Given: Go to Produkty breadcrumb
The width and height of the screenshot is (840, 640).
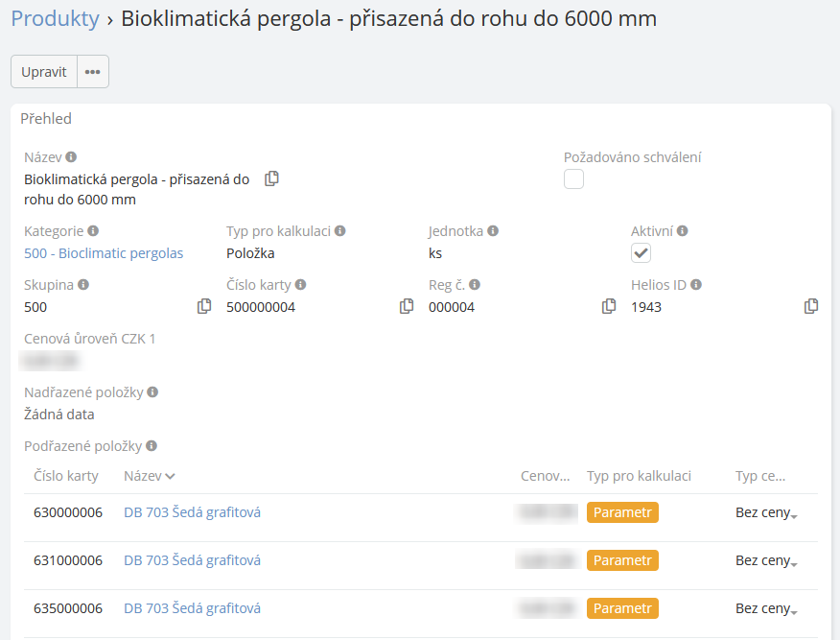Looking at the screenshot, I should (x=55, y=18).
